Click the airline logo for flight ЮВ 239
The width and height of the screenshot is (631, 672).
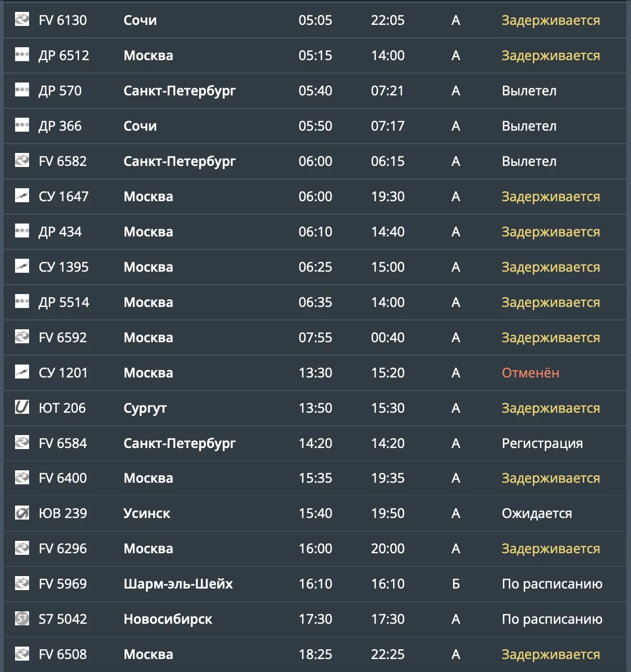[22, 513]
